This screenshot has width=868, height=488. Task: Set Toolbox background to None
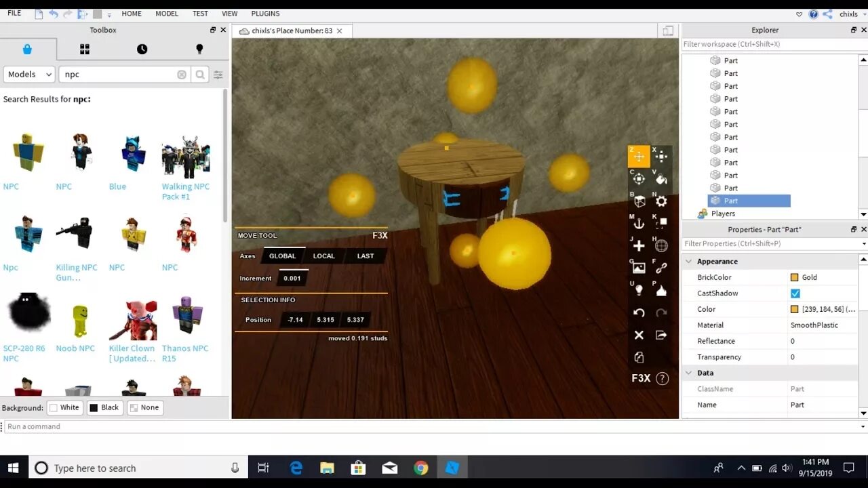[x=144, y=407]
